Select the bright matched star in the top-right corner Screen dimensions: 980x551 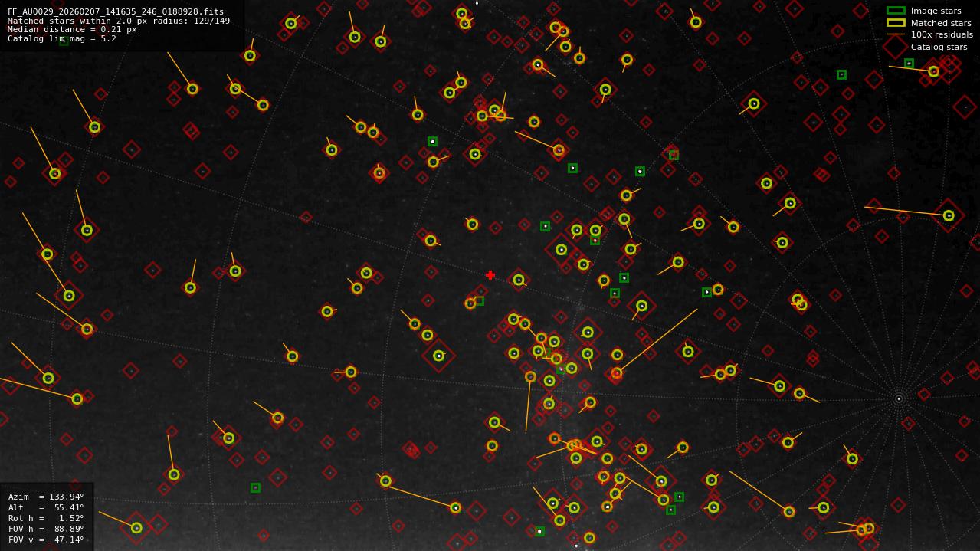(932, 71)
